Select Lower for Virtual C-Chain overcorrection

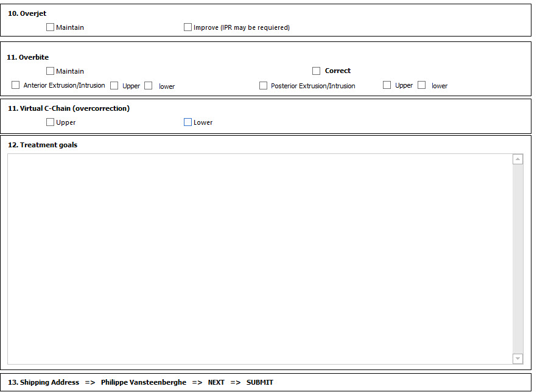click(188, 122)
